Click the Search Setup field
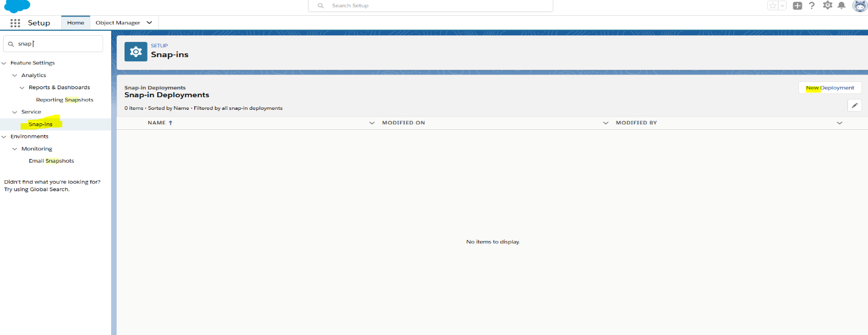868x335 pixels. tap(431, 5)
